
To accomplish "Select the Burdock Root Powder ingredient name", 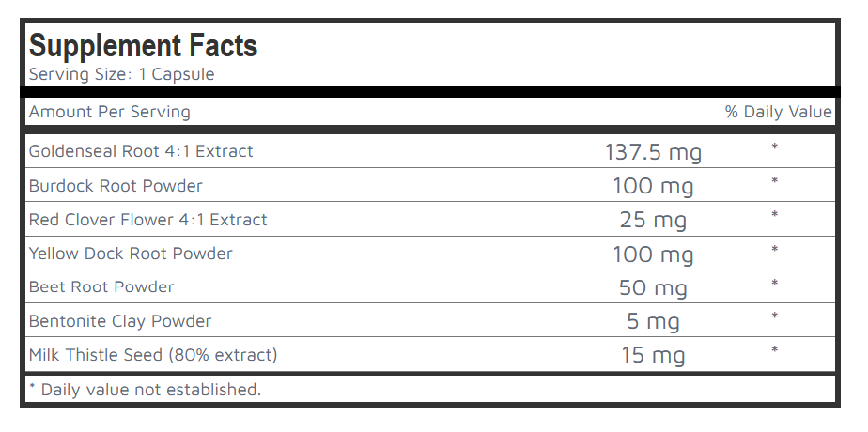I will click(116, 185).
